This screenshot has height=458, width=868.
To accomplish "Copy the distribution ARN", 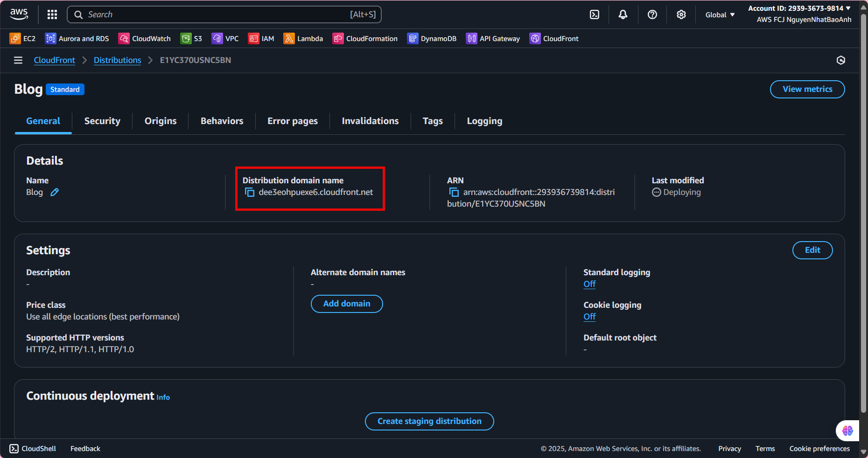I will [454, 192].
